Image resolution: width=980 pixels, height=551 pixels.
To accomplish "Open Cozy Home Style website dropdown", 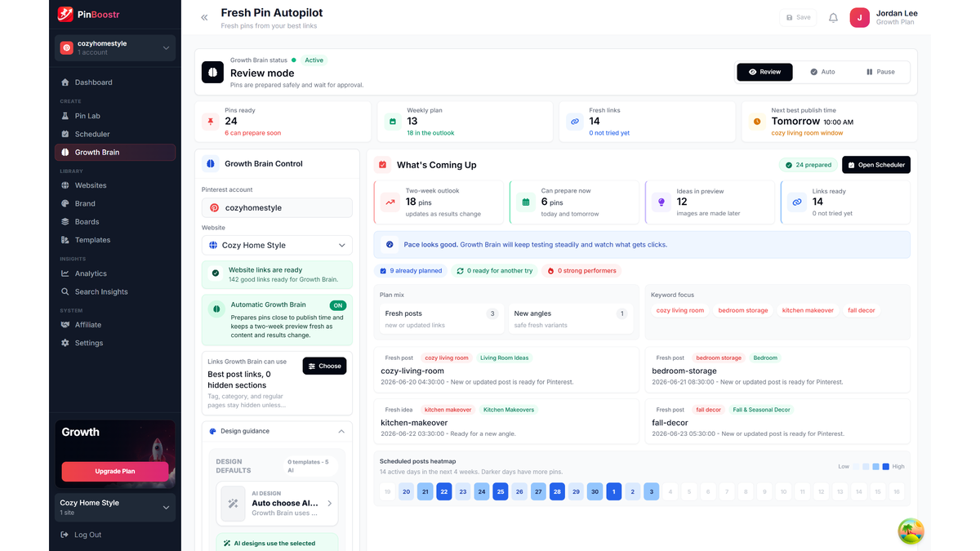I will click(277, 245).
